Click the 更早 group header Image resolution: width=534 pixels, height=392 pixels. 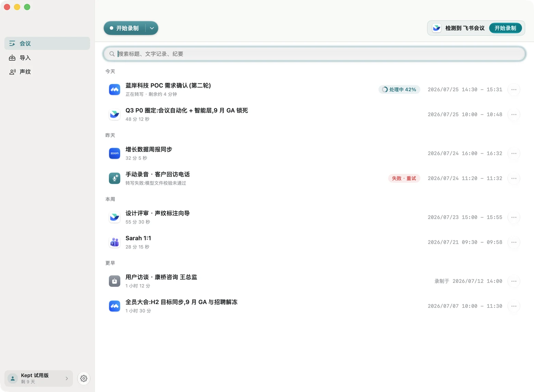110,263
